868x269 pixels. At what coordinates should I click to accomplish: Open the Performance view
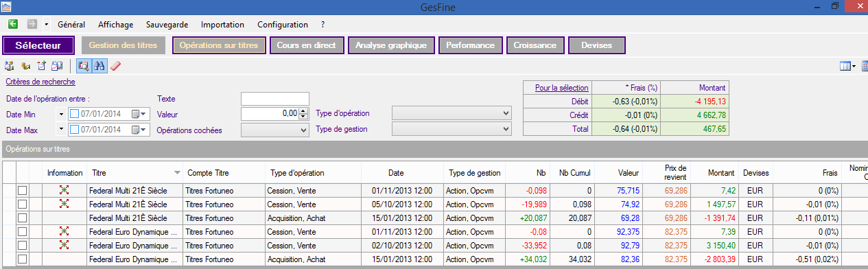pyautogui.click(x=470, y=45)
